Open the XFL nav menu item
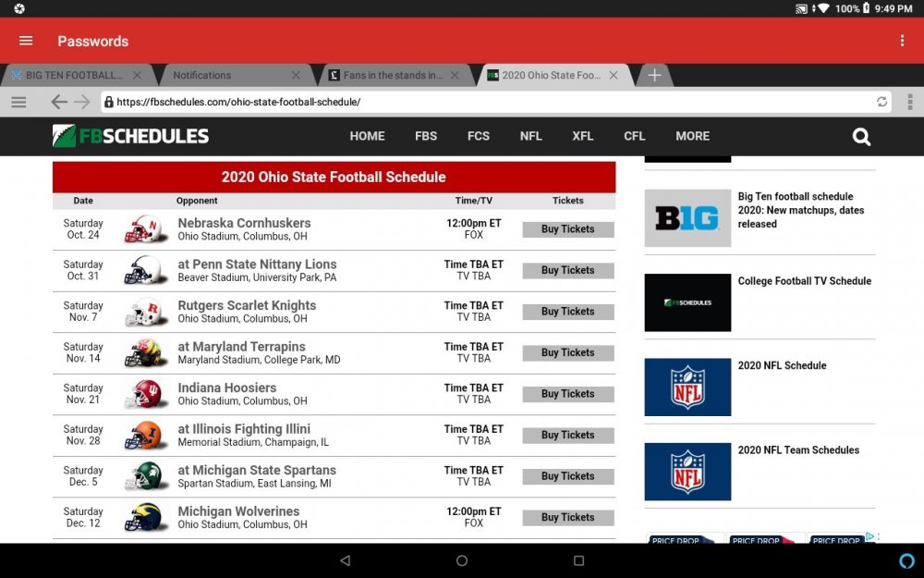The image size is (924, 578). tap(583, 136)
